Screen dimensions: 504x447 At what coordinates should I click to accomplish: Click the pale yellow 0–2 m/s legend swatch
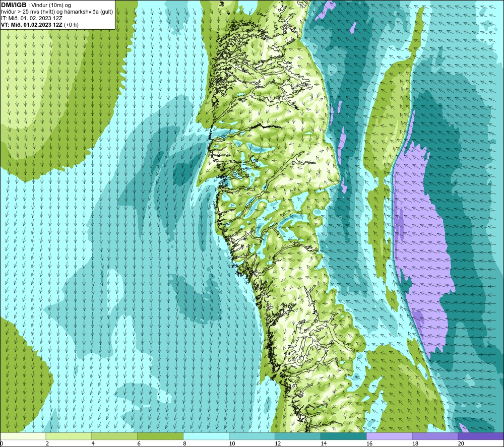coord(23,436)
